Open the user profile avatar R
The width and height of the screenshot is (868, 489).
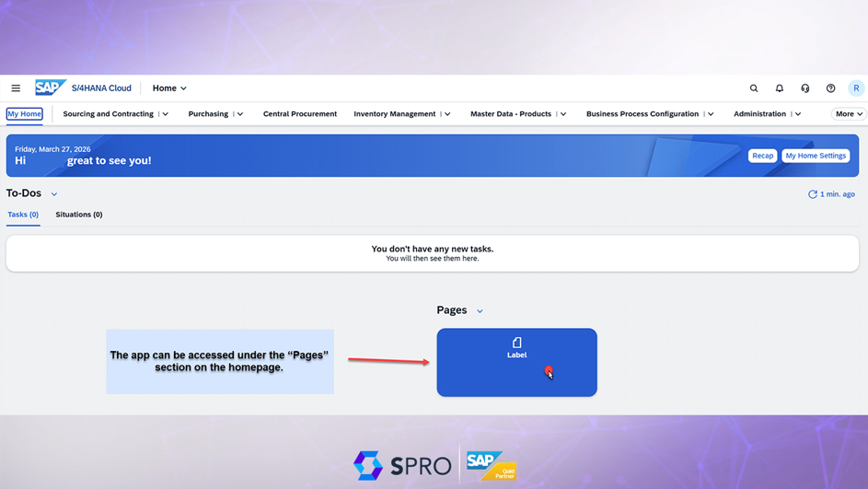[856, 88]
